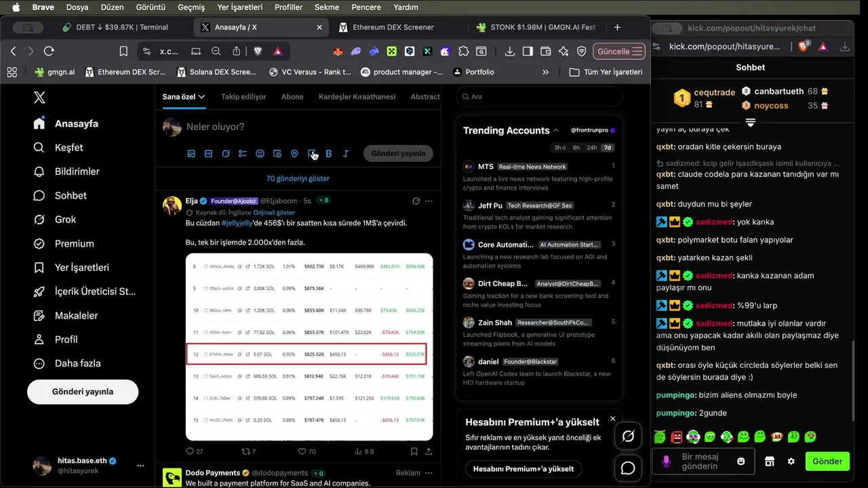The width and height of the screenshot is (868, 488).
Task: Collapse the Trending Accounts panel chevron
Action: (x=556, y=130)
